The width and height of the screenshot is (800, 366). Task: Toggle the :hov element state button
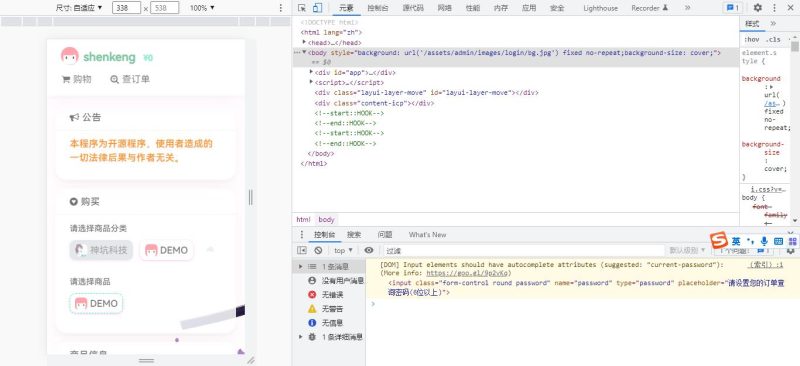(x=752, y=39)
